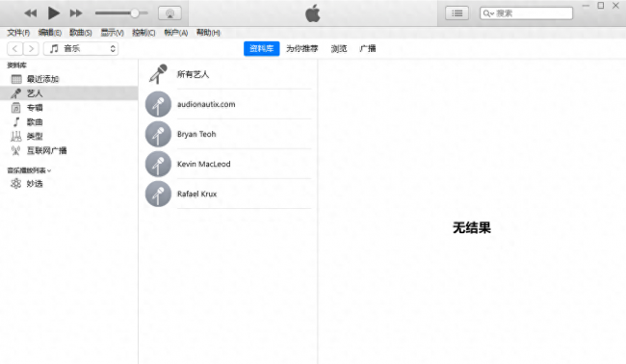This screenshot has height=364, width=626.
Task: Switch to the 浏览 tab
Action: point(339,49)
